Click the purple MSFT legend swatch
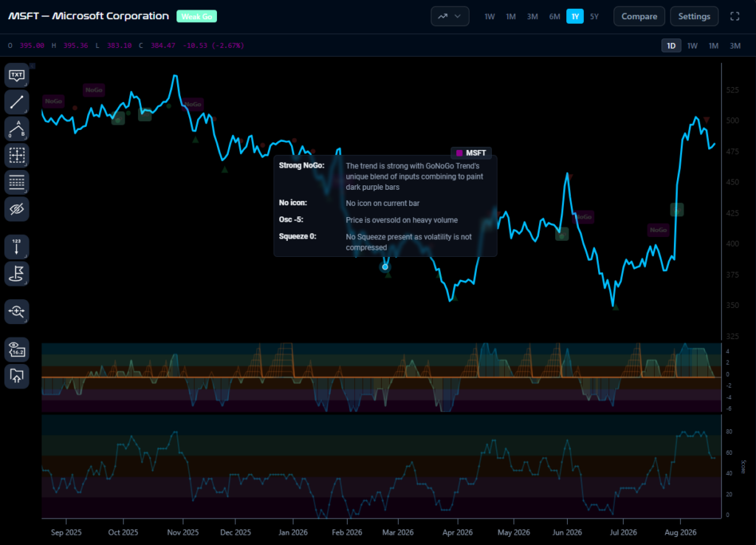The width and height of the screenshot is (756, 545). [459, 153]
